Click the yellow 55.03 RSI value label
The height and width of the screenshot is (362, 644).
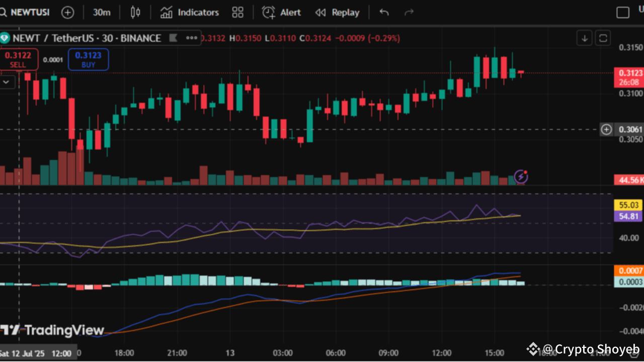[629, 205]
